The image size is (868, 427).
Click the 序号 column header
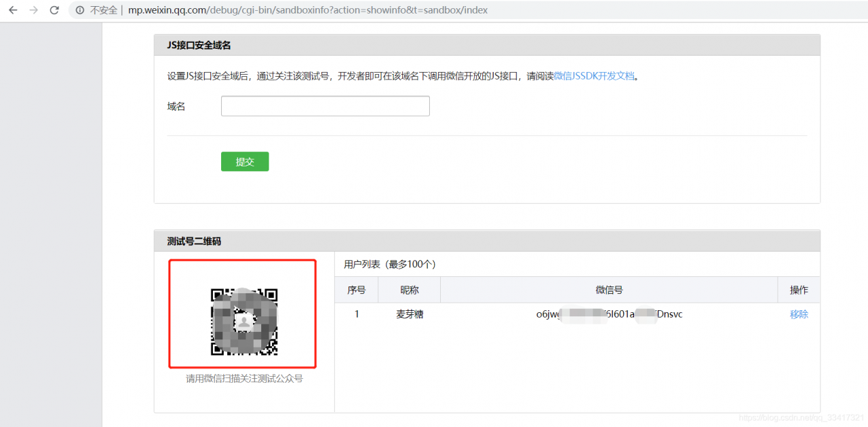point(357,290)
